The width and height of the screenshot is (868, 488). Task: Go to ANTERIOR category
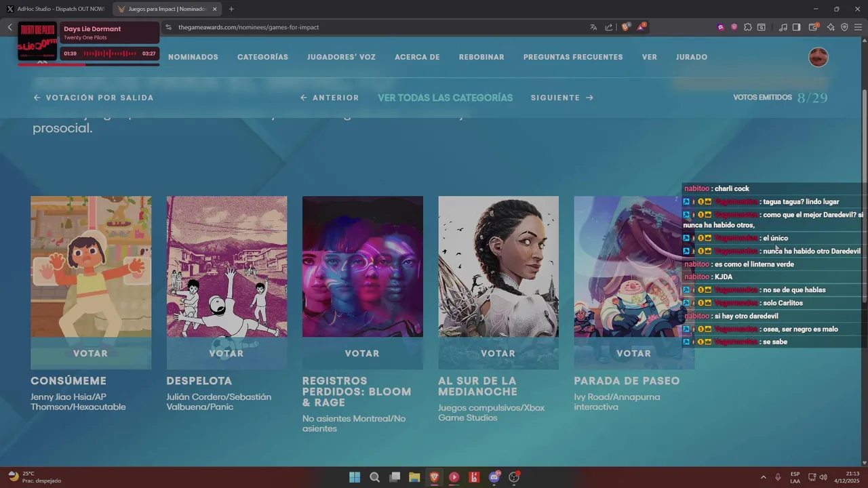tap(330, 98)
